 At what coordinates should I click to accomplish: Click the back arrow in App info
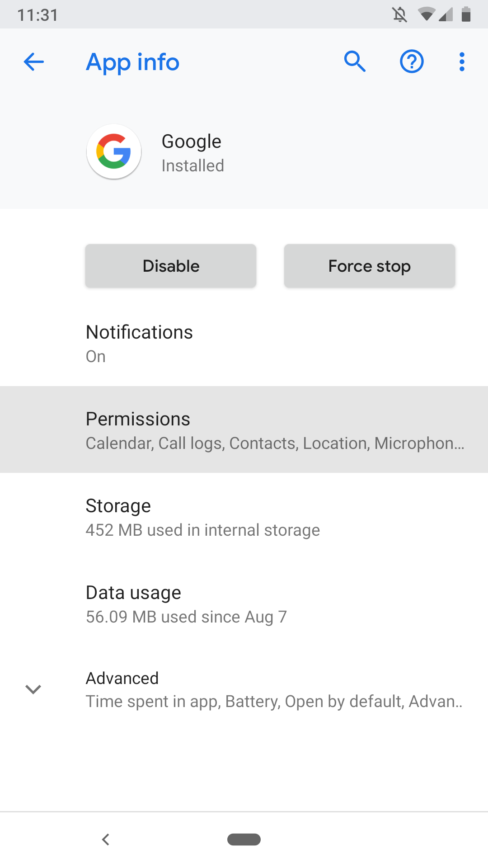(x=33, y=62)
